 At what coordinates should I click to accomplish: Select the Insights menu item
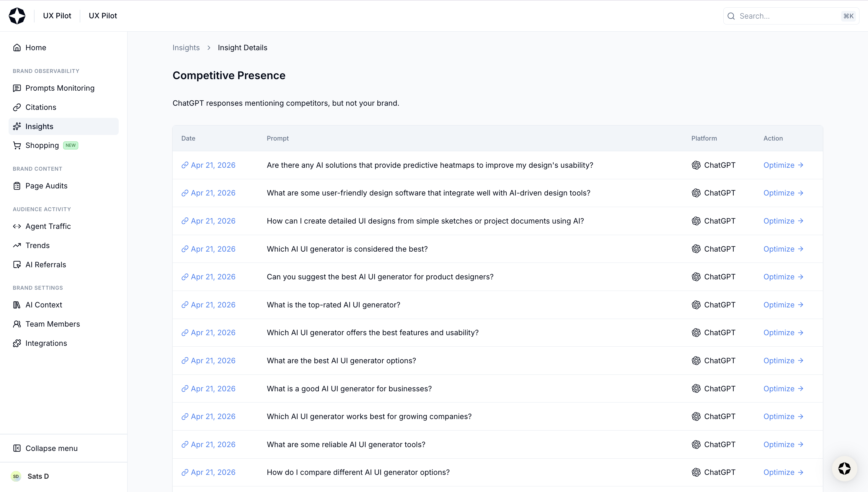tap(39, 126)
